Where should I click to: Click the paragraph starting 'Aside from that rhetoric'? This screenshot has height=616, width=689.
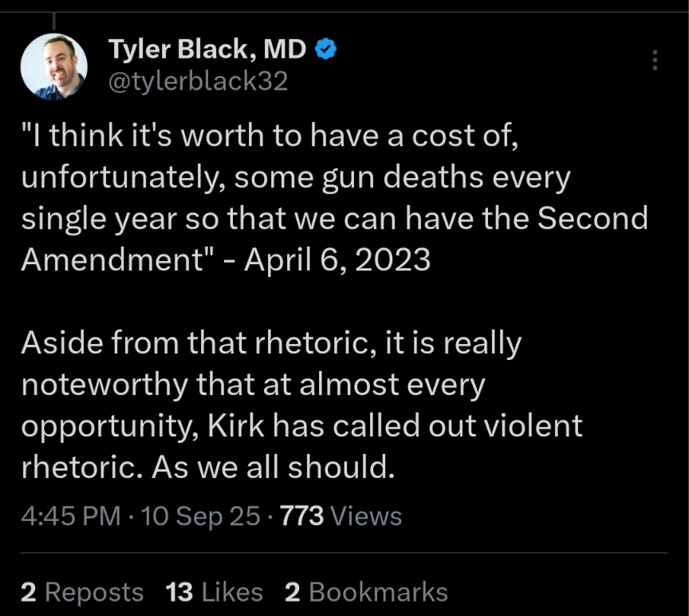[303, 405]
